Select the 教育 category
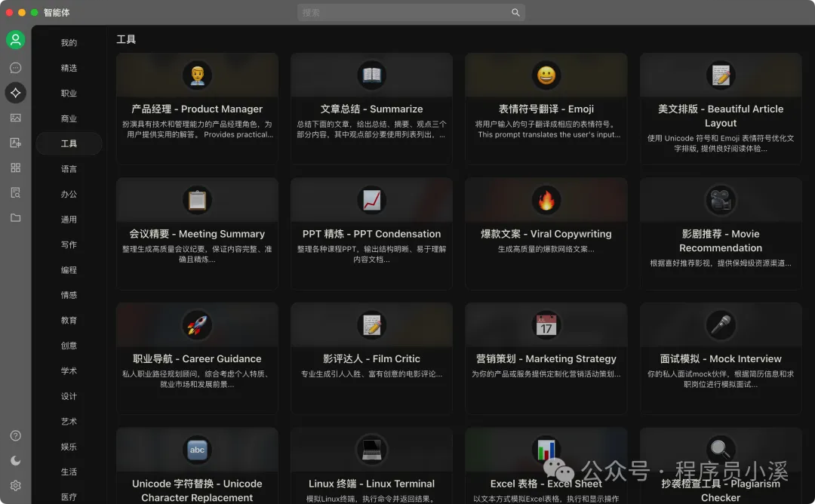Screen dimensions: 815x504 [x=69, y=320]
